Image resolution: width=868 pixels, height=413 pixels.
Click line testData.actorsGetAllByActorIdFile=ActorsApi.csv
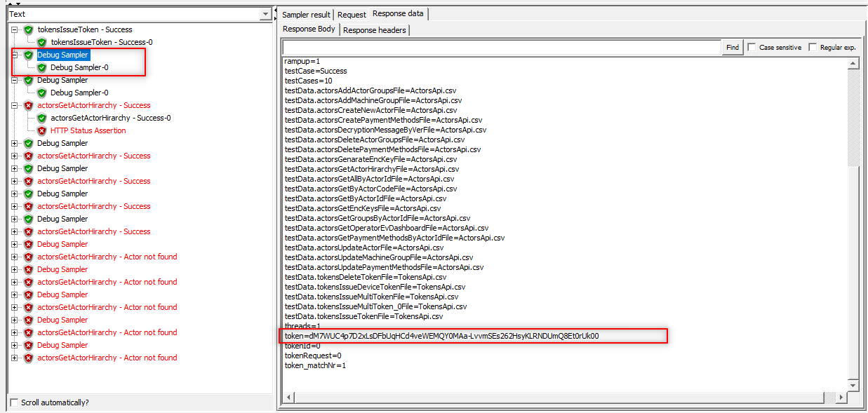[x=368, y=179]
